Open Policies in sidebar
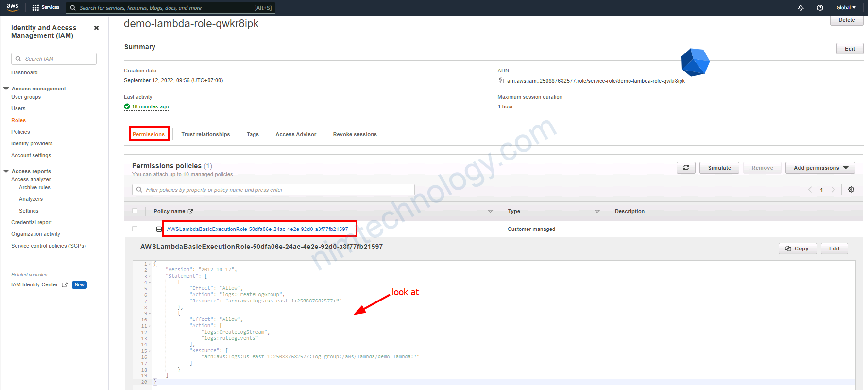Image resolution: width=868 pixels, height=390 pixels. coord(20,132)
